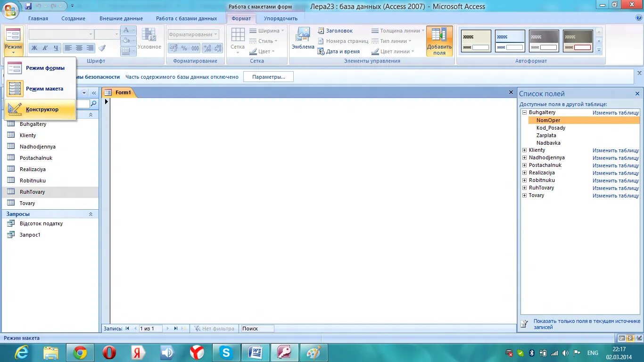Switch to the Главная tab
Image resolution: width=644 pixels, height=362 pixels.
click(38, 18)
